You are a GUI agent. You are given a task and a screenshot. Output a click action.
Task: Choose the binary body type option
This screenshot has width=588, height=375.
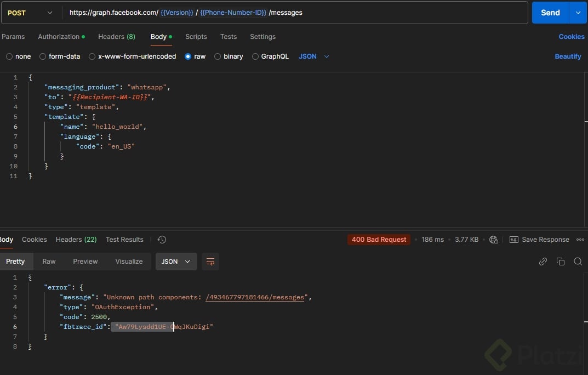tap(218, 56)
